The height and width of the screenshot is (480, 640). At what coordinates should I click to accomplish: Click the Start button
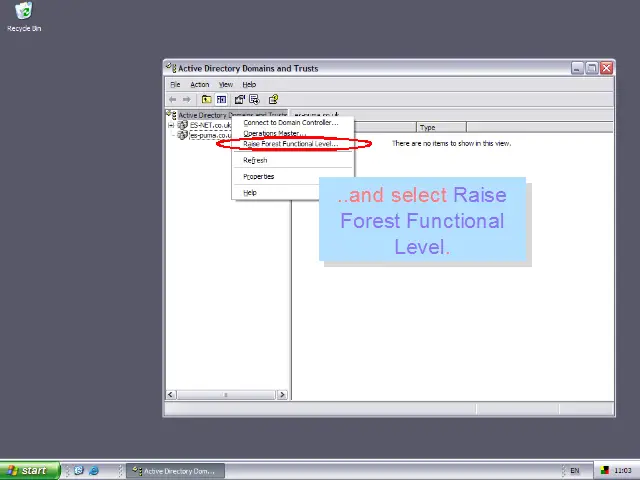29,471
